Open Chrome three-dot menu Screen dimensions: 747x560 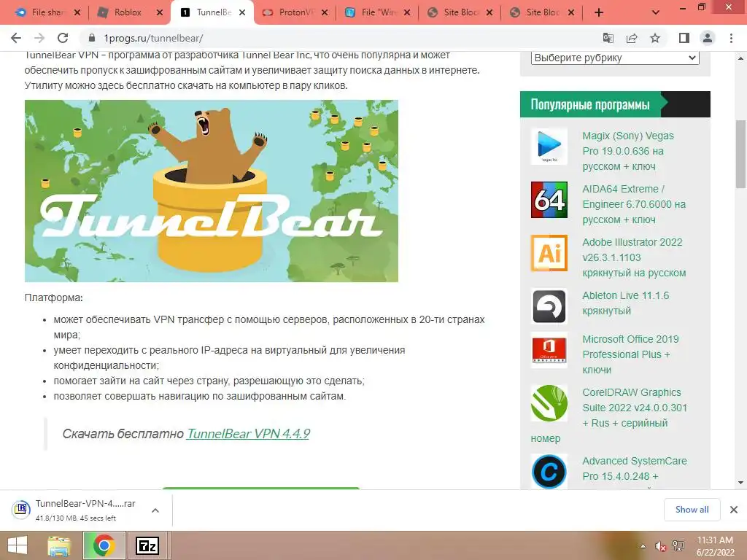731,38
